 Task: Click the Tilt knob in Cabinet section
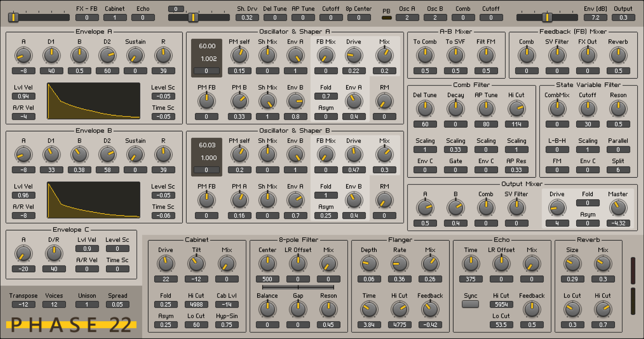196,264
